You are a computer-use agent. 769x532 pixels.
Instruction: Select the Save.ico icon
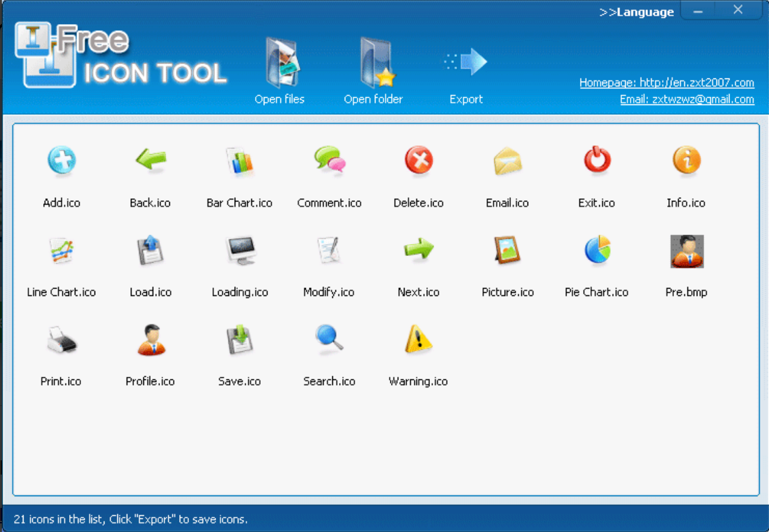click(239, 340)
